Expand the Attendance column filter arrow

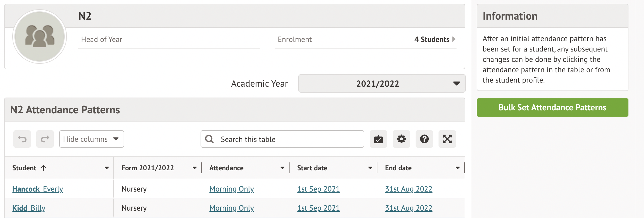coord(282,168)
